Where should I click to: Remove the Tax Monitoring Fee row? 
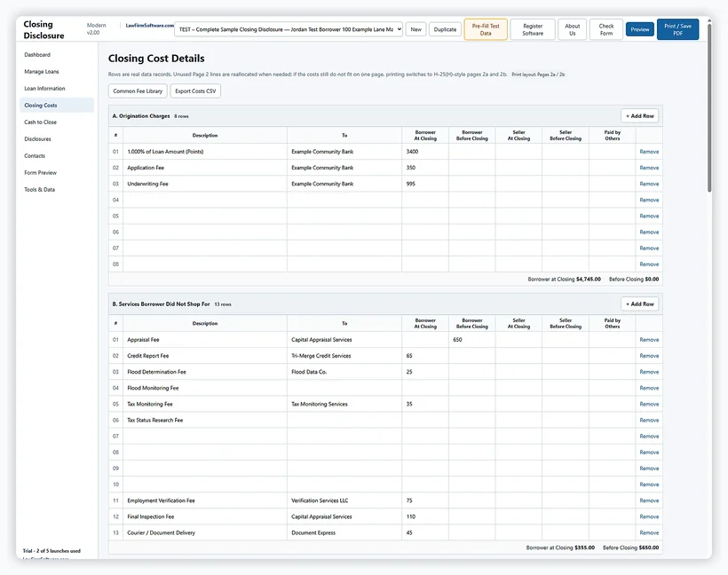tap(649, 405)
